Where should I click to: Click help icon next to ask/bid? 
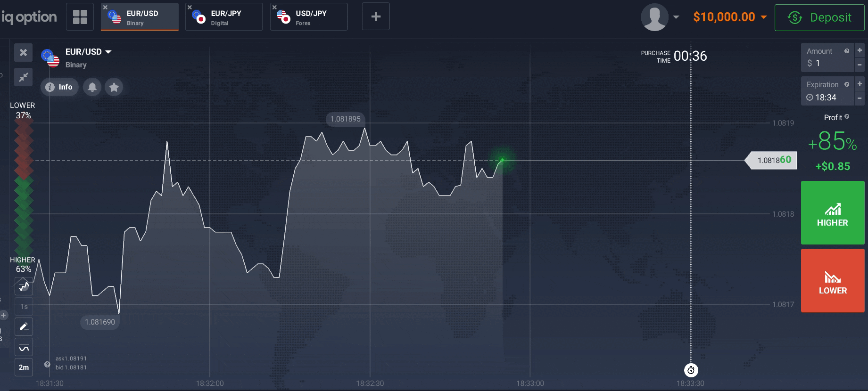point(47,364)
